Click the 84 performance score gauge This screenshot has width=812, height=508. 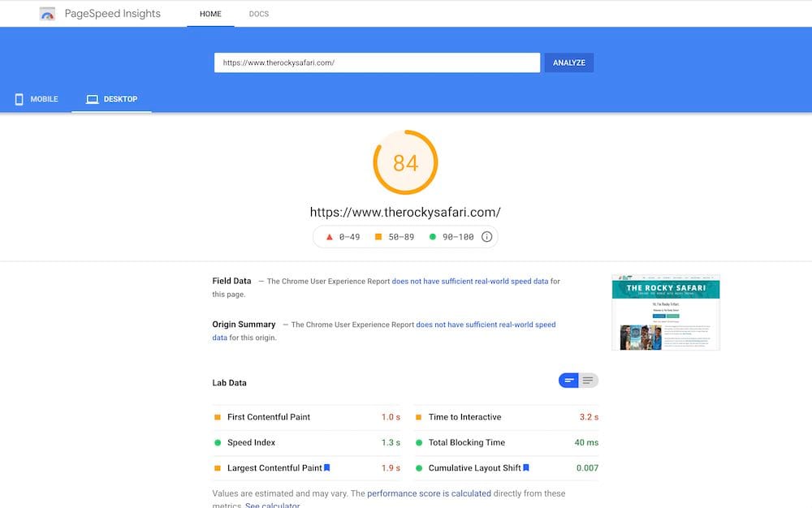click(x=405, y=162)
